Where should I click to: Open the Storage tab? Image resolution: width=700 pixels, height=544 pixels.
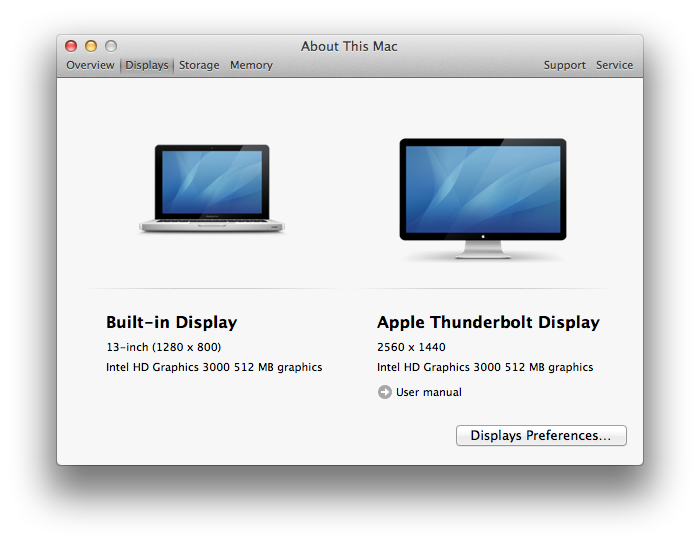click(199, 65)
